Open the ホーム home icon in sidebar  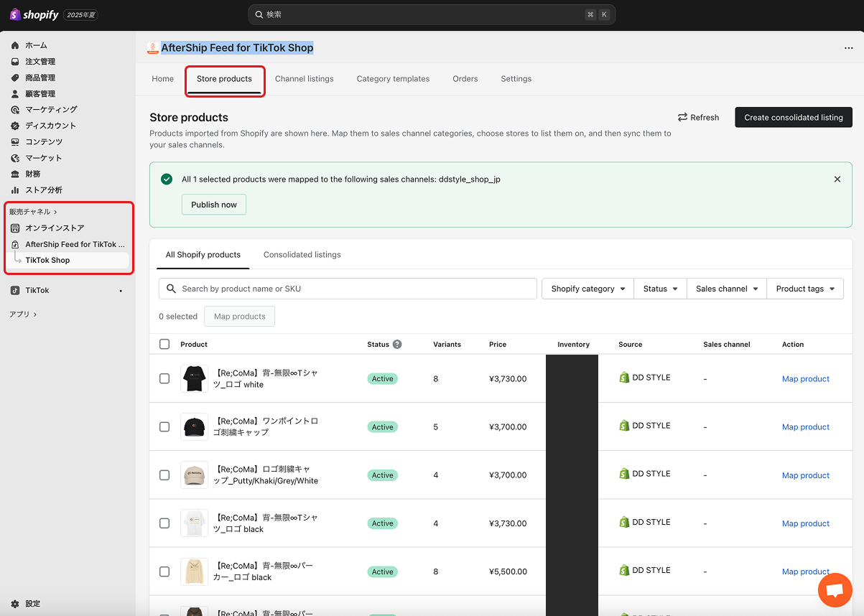(x=15, y=45)
